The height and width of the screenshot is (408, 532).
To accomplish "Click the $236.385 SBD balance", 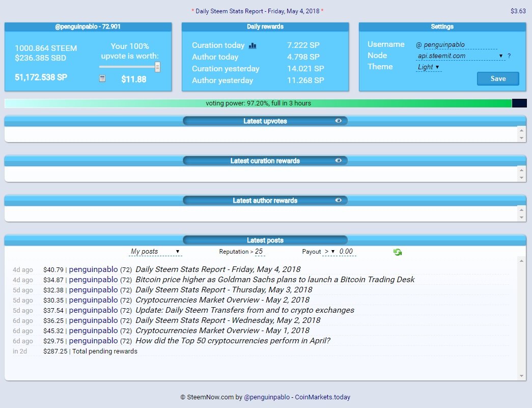I will point(40,58).
